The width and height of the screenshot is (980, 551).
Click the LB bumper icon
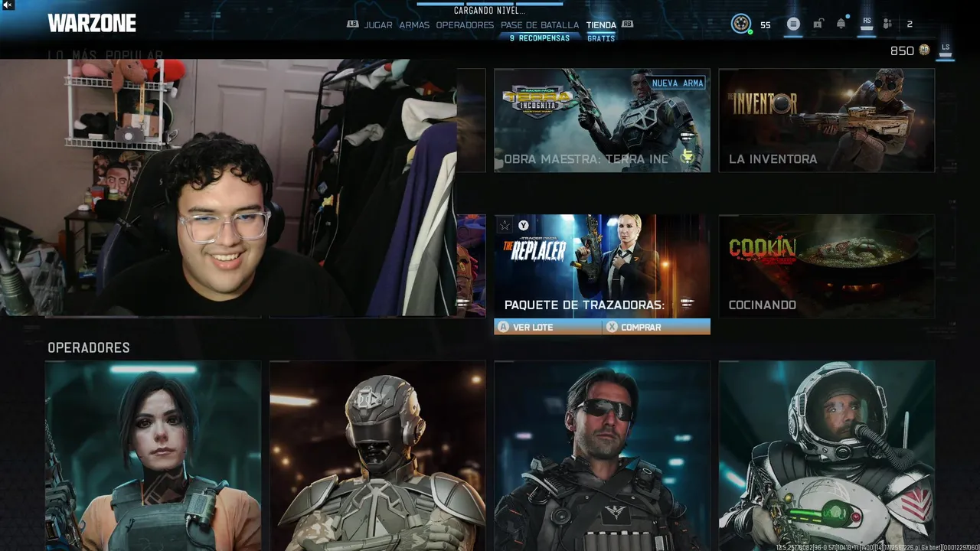(352, 24)
